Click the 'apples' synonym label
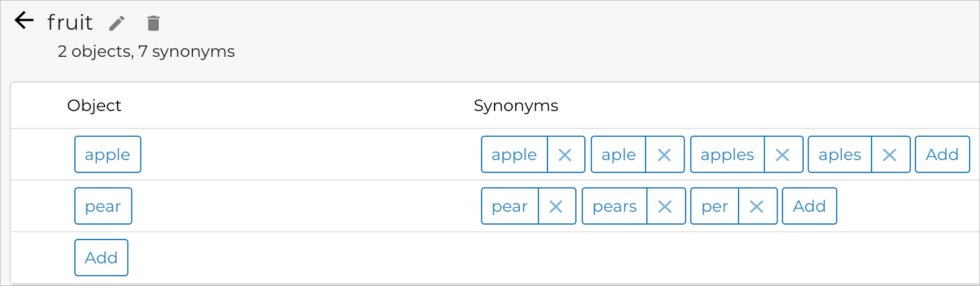The width and height of the screenshot is (980, 286). tap(728, 155)
